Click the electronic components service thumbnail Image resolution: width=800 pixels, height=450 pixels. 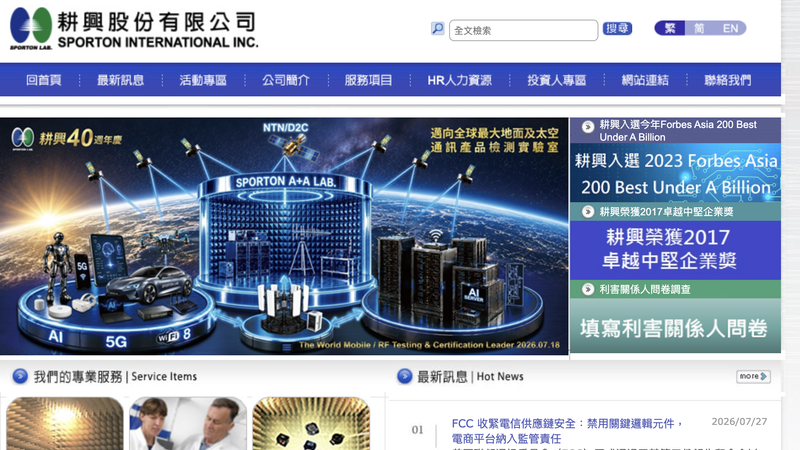point(311,423)
